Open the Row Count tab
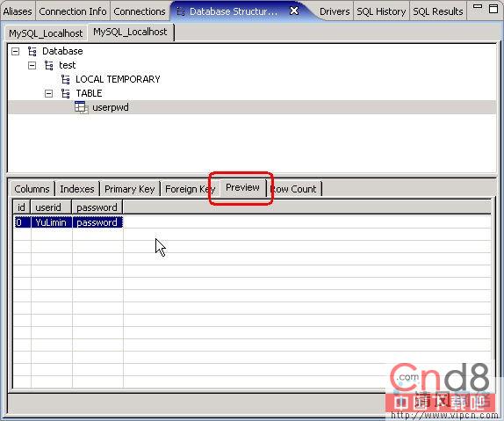Viewport: 504px width, 421px height. [x=295, y=189]
